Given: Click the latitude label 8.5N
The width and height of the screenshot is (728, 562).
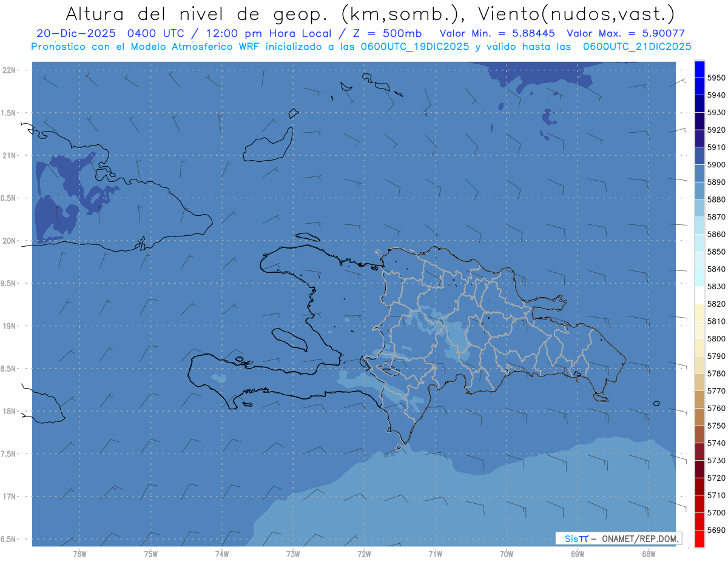Looking at the screenshot, I should [x=9, y=369].
